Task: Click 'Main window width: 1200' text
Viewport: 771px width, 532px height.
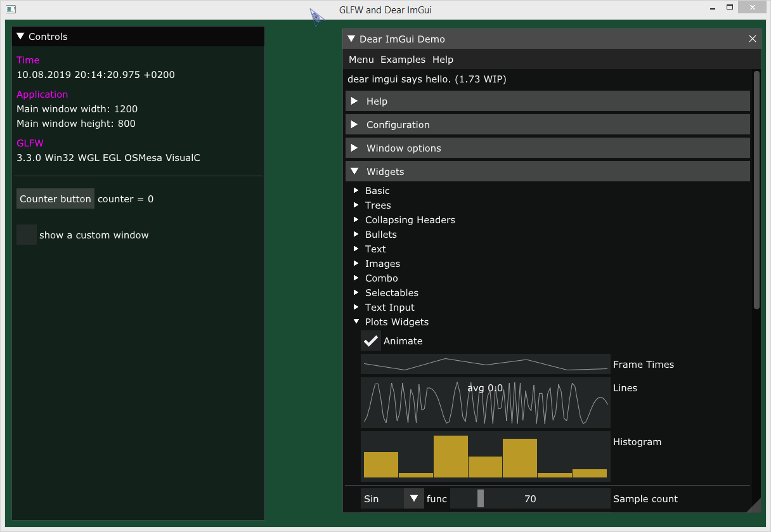Action: pyautogui.click(x=77, y=108)
